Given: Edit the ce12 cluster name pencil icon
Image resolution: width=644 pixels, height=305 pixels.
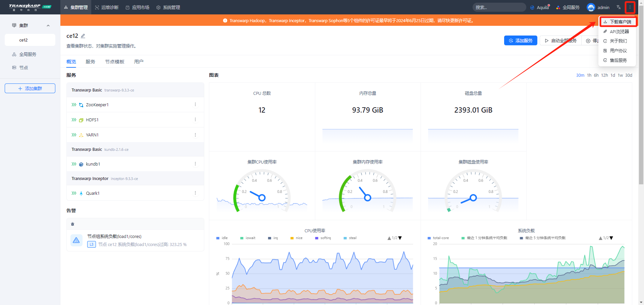Looking at the screenshot, I should [83, 36].
